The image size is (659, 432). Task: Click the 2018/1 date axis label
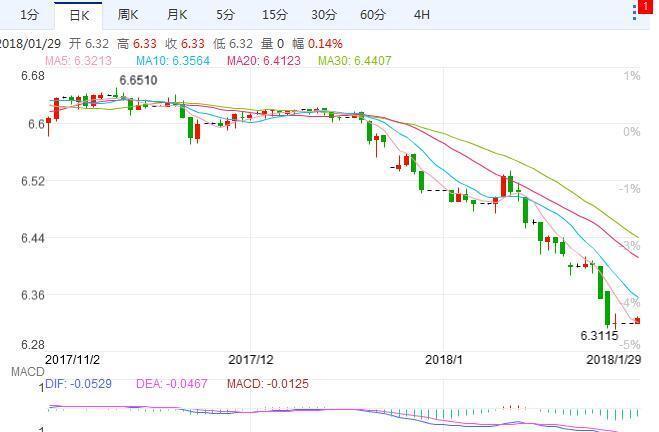click(444, 360)
